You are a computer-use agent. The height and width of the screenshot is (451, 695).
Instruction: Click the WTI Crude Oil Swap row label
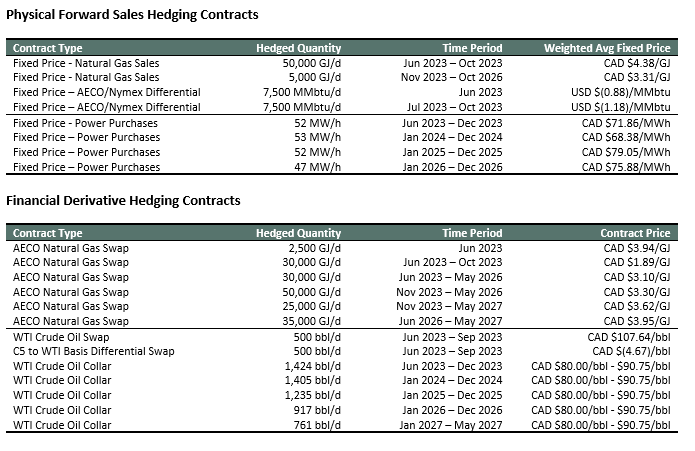(61, 337)
